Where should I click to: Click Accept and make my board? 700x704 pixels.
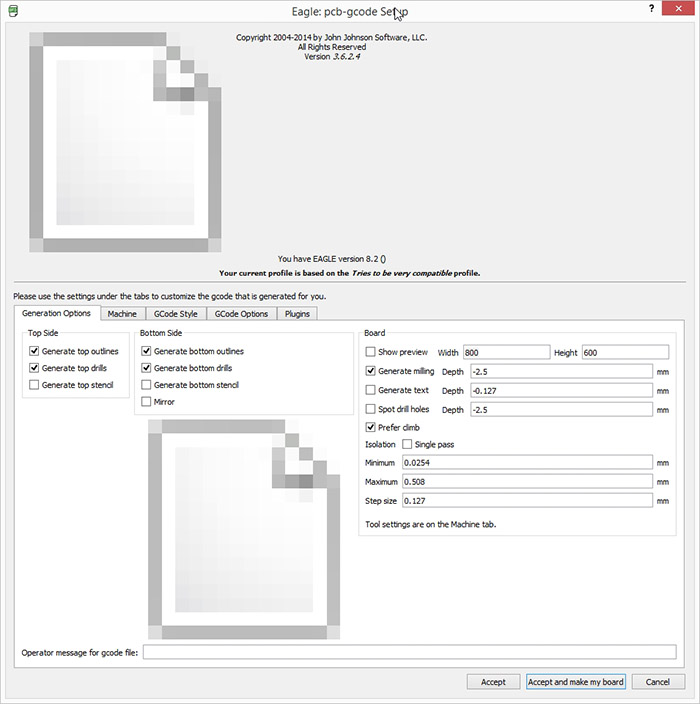[x=576, y=682]
